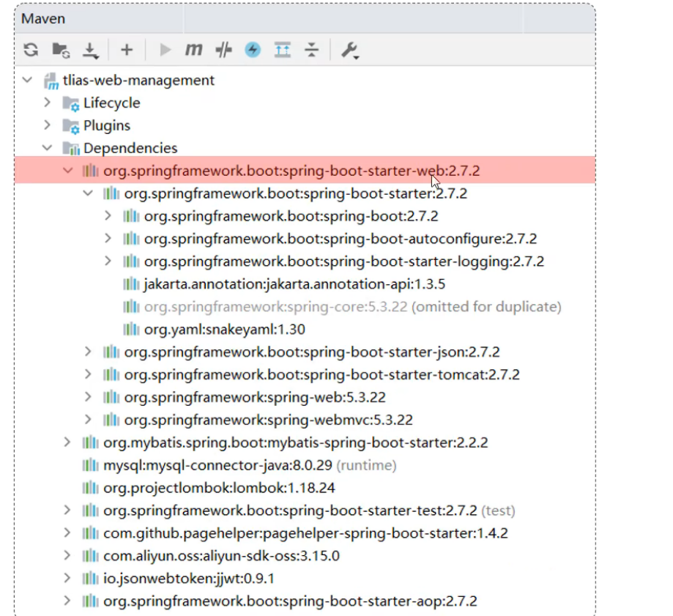Expand io.jsonwebtoken:jjwt:0.9.1 arrow
This screenshot has height=616, width=673.
(67, 578)
